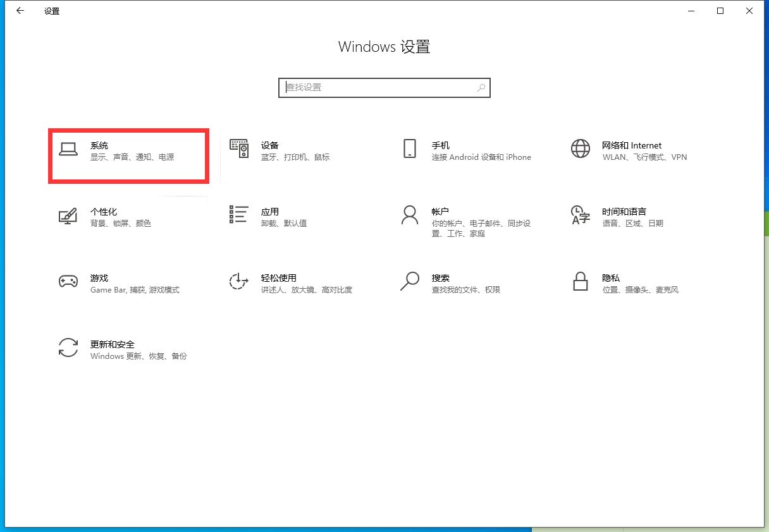769x532 pixels.
Task: Open the 应用 list icon
Action: pos(239,215)
